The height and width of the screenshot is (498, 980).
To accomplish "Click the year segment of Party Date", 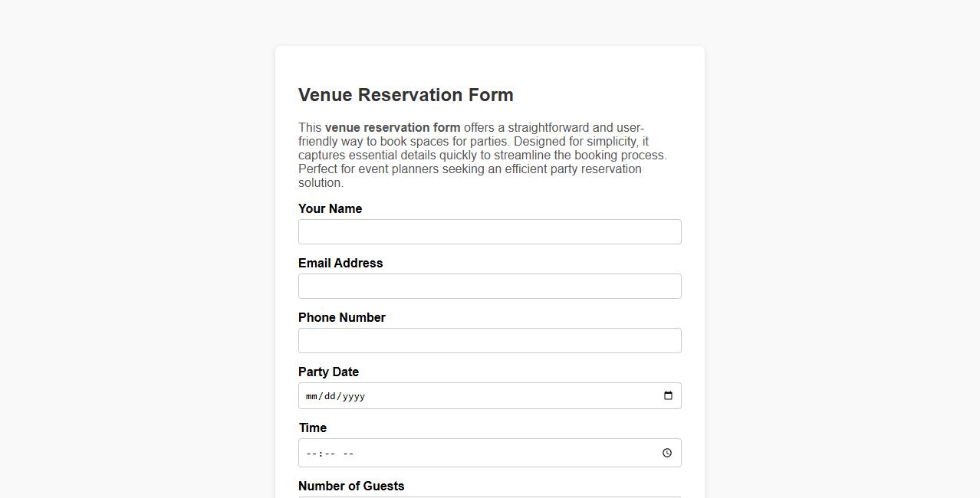I will coord(354,396).
